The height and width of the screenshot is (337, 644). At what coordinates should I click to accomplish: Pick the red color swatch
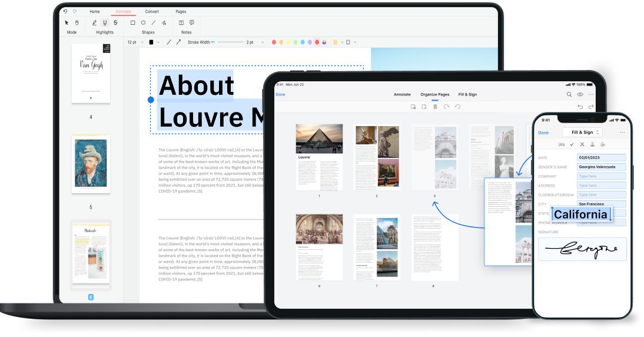click(x=274, y=42)
